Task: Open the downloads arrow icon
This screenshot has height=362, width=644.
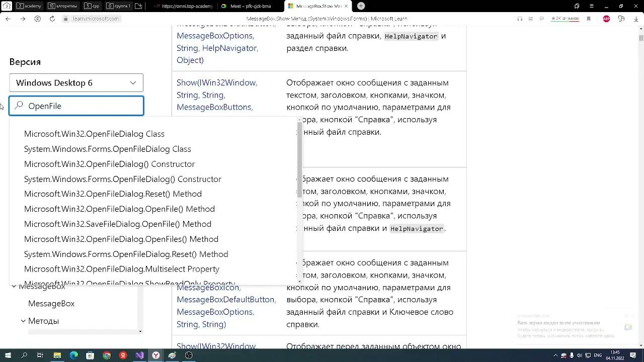Action: coord(635,19)
